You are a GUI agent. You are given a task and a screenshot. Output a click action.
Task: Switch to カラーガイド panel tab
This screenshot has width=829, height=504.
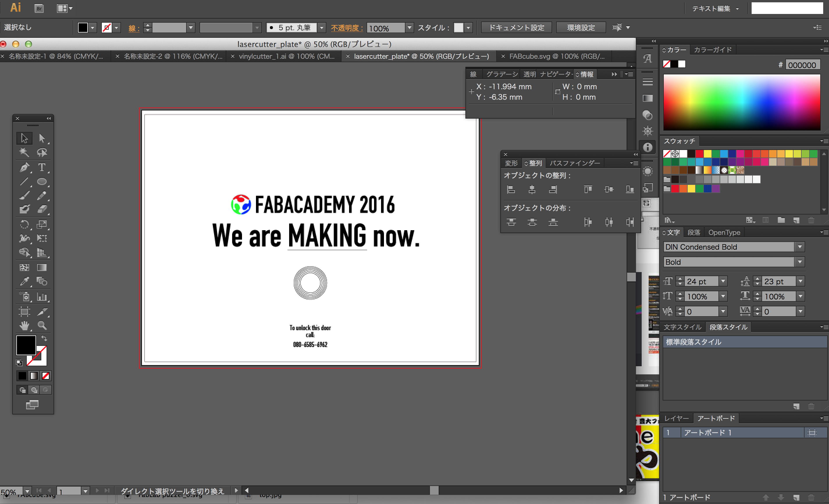(713, 50)
